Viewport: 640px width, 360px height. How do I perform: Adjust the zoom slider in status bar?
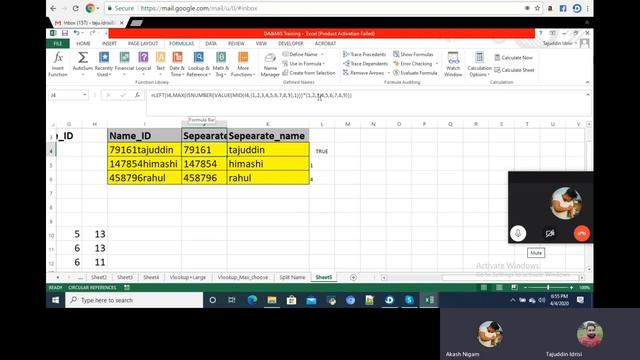coord(548,288)
